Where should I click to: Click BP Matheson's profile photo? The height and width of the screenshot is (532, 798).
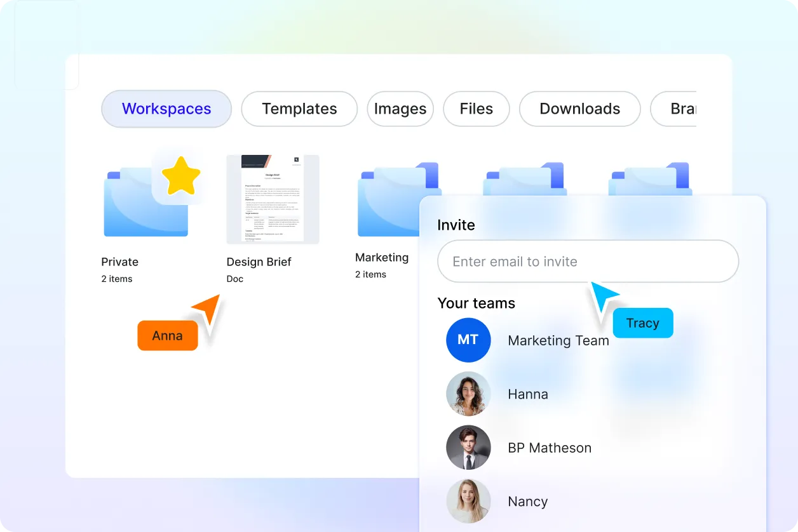coord(468,448)
